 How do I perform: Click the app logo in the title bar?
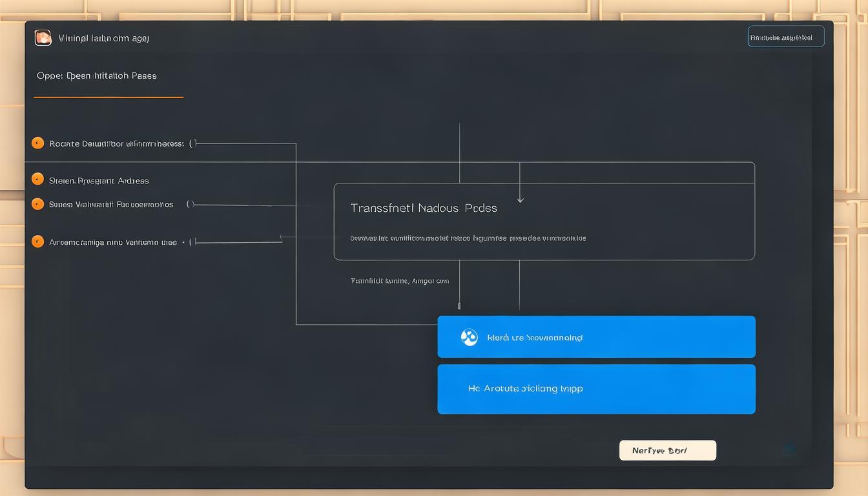pyautogui.click(x=43, y=37)
